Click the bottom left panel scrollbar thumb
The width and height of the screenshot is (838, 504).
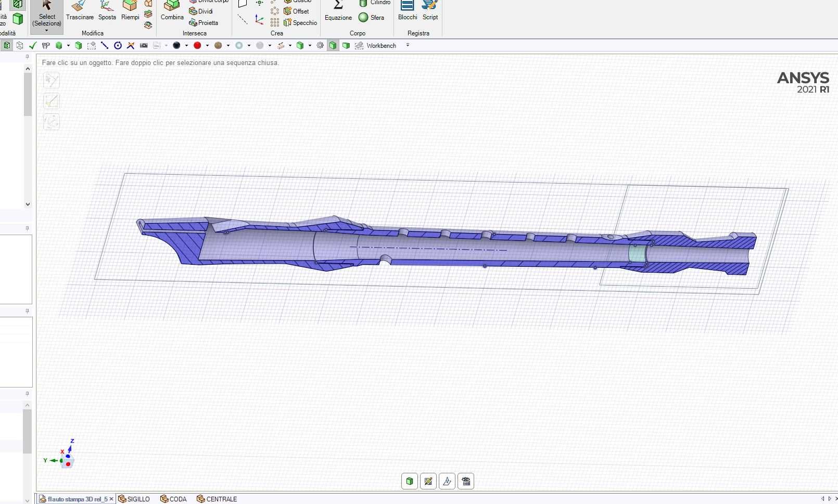coord(28,431)
